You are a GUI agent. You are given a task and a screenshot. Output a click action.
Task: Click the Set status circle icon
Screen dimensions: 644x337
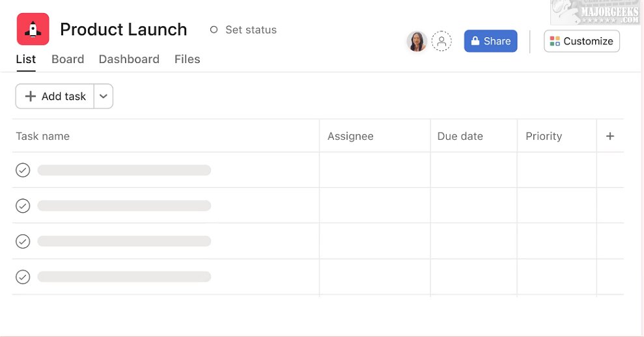[x=214, y=30]
